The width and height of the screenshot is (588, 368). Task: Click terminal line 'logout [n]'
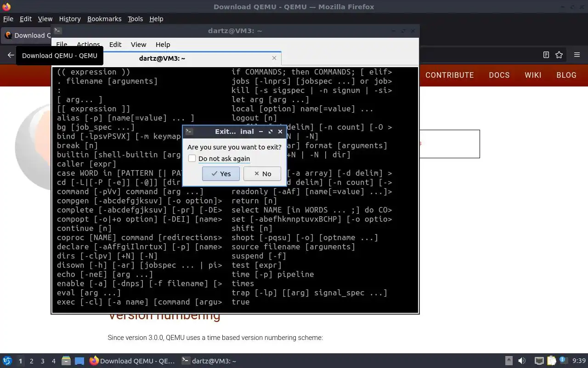pyautogui.click(x=254, y=118)
